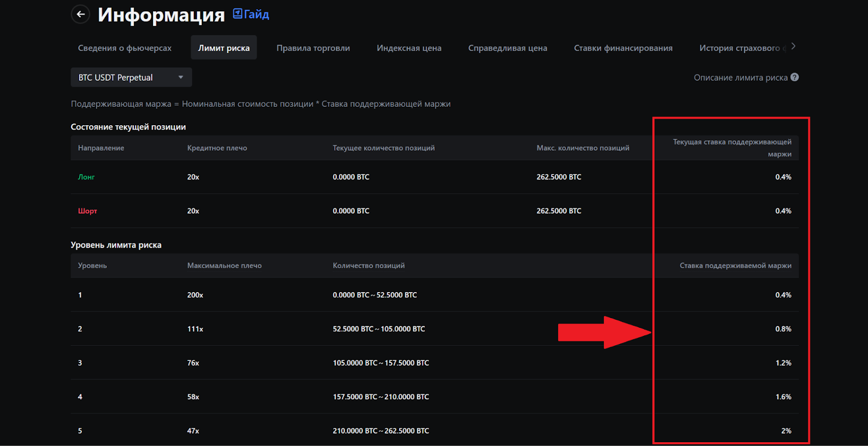Screen dimensions: 868x446
Task: Click the back arrow icon
Action: point(80,15)
